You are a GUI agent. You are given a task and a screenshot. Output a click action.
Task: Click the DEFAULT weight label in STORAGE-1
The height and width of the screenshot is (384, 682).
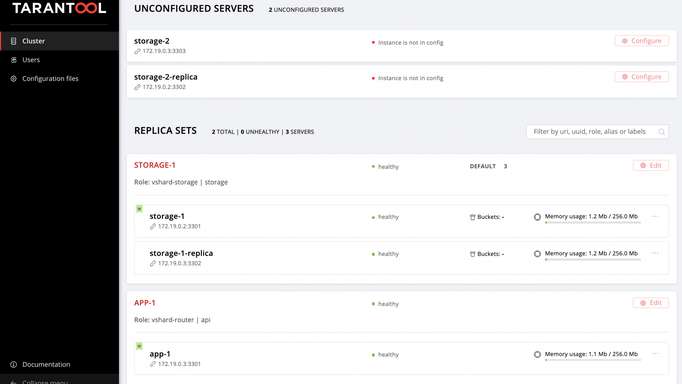point(482,166)
